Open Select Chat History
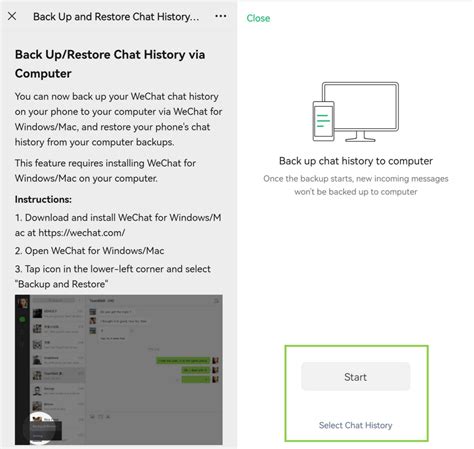This screenshot has height=449, width=474. [356, 425]
